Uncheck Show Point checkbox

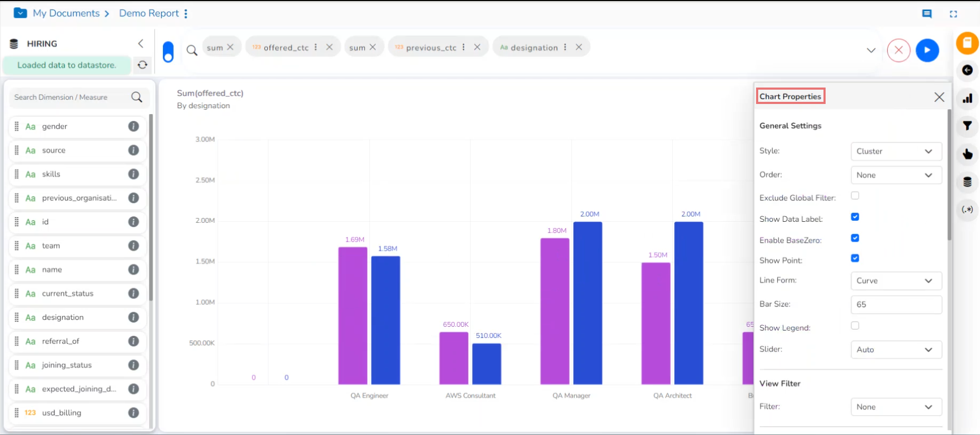pyautogui.click(x=855, y=258)
